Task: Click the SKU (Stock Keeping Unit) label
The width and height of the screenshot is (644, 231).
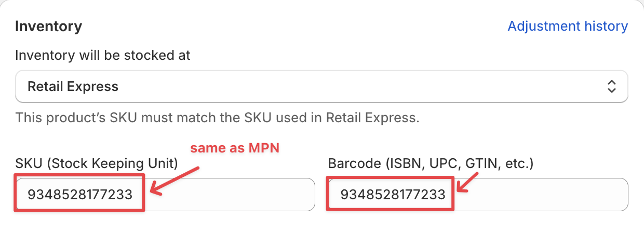Action: (97, 163)
